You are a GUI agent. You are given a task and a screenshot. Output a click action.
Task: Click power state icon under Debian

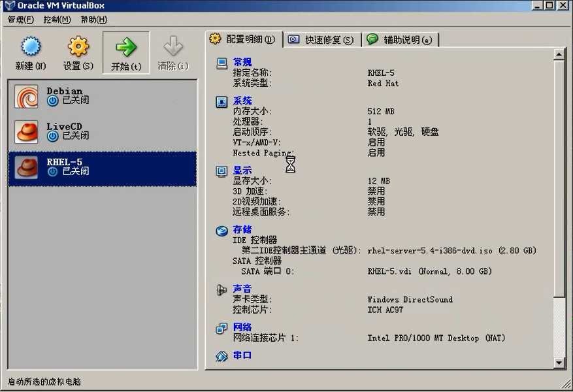(x=53, y=101)
